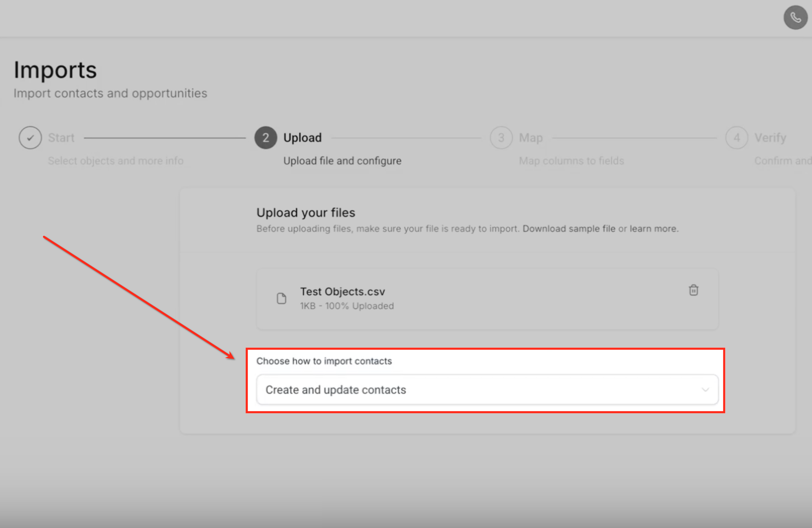Click Select objects and more info text
Image resolution: width=812 pixels, height=528 pixels.
point(115,161)
